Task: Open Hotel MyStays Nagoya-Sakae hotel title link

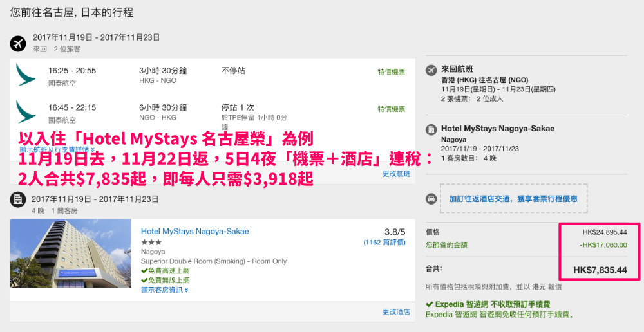Action: [x=194, y=232]
